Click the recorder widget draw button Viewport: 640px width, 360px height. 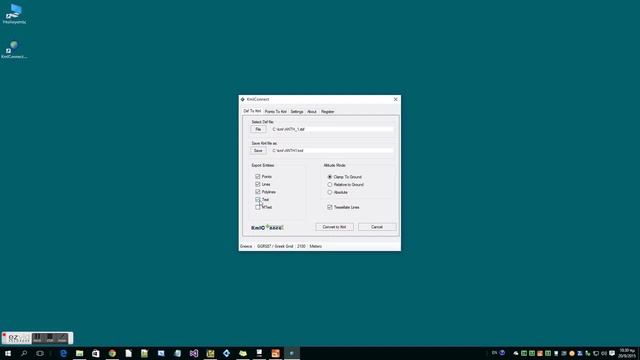62,338
